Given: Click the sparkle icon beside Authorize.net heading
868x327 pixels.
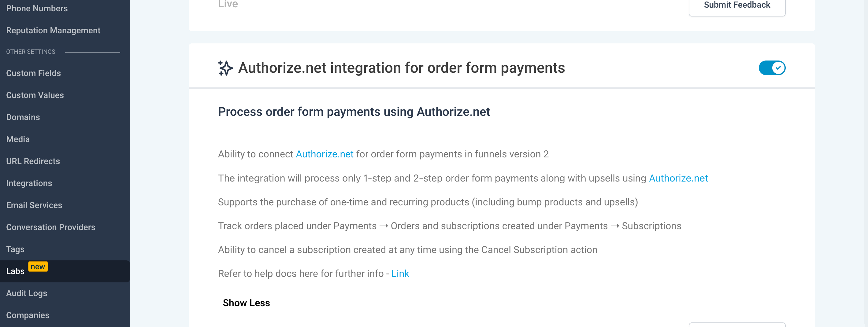Looking at the screenshot, I should (225, 68).
